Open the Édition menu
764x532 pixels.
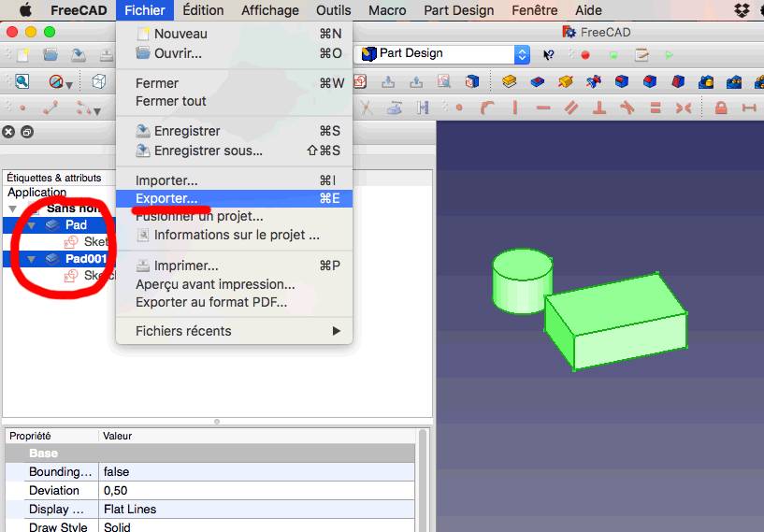coord(203,10)
